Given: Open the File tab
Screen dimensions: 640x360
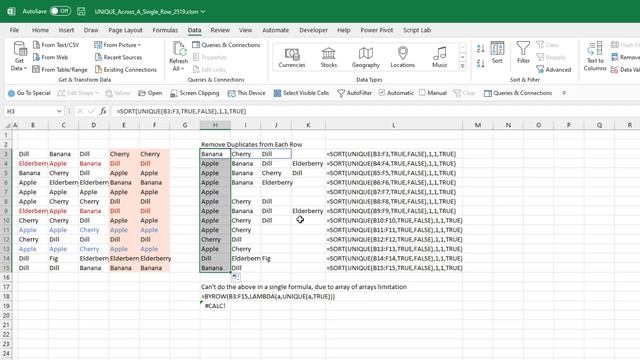Looking at the screenshot, I should 14,30.
